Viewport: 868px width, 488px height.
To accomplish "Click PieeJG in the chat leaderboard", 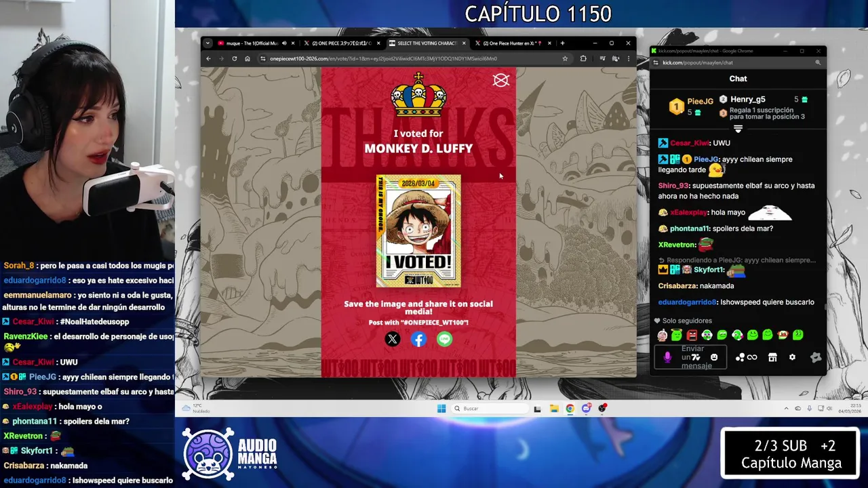I will coord(700,102).
